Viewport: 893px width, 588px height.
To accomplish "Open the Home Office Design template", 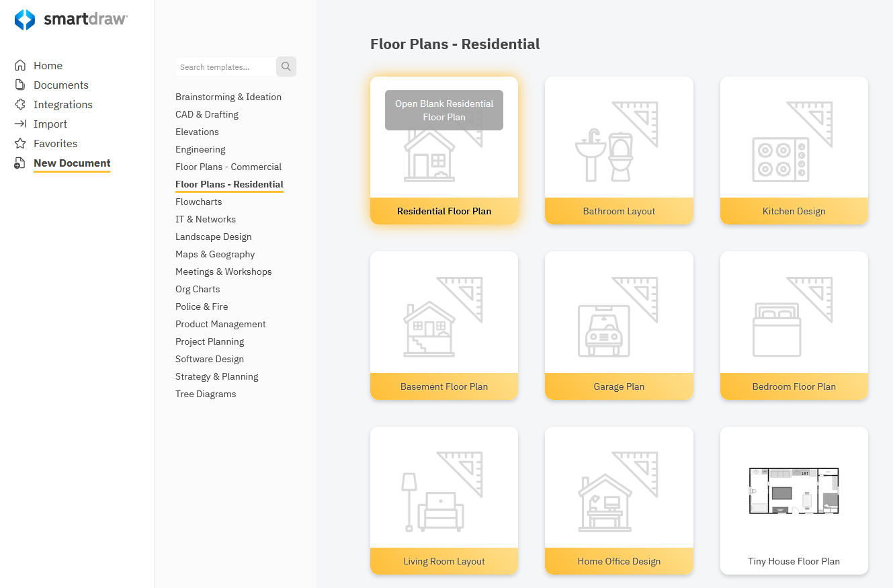I will point(618,501).
